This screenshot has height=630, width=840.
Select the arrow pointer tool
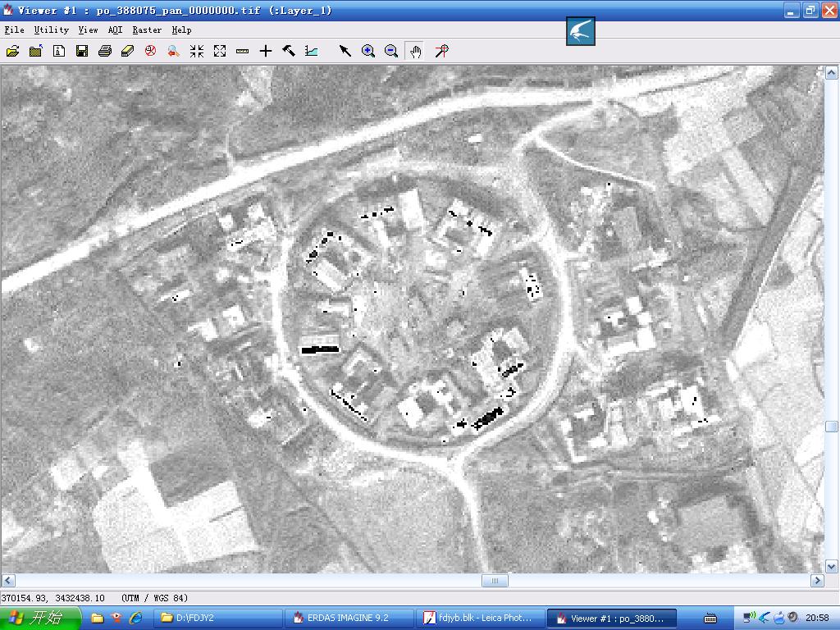(x=345, y=51)
